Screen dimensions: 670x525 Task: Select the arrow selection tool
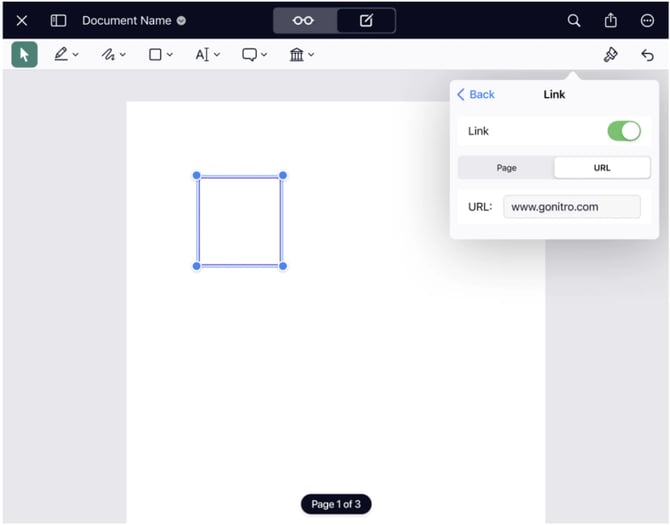pos(24,55)
